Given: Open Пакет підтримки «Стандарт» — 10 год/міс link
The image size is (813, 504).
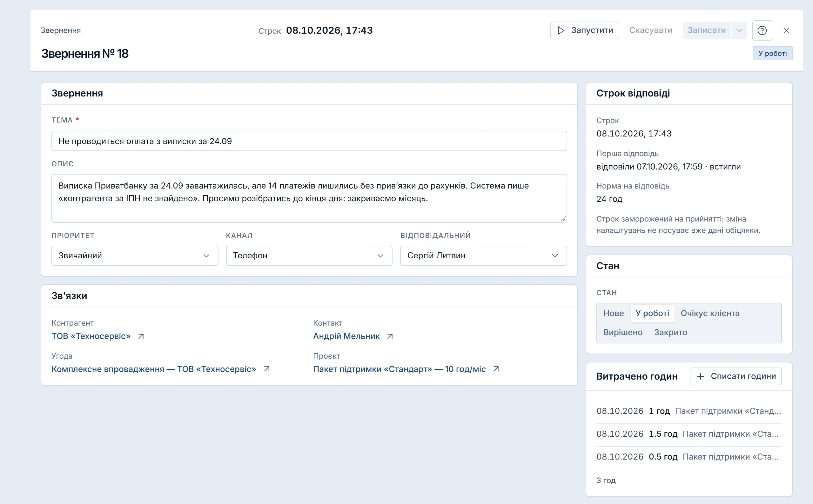Looking at the screenshot, I should tap(399, 369).
